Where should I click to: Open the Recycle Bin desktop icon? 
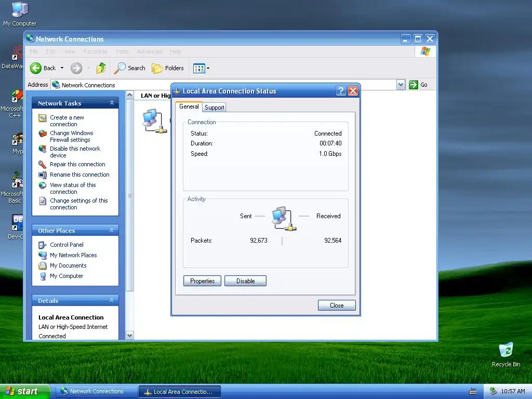pyautogui.click(x=506, y=354)
